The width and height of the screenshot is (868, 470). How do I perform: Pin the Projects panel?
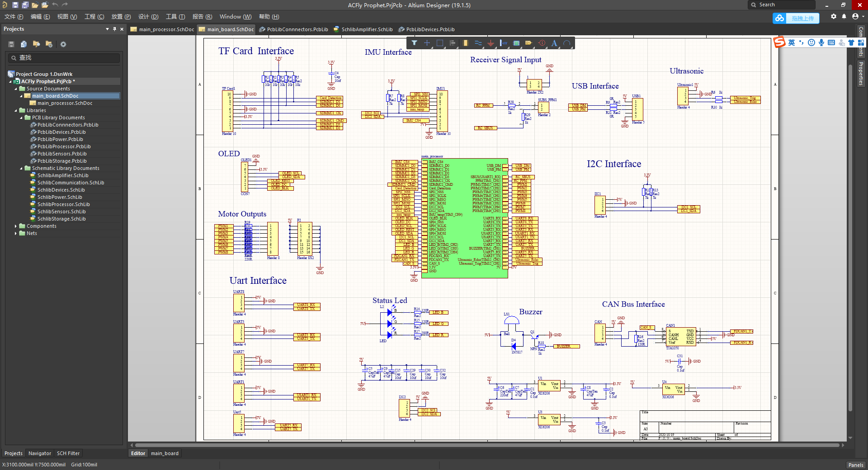[x=114, y=29]
